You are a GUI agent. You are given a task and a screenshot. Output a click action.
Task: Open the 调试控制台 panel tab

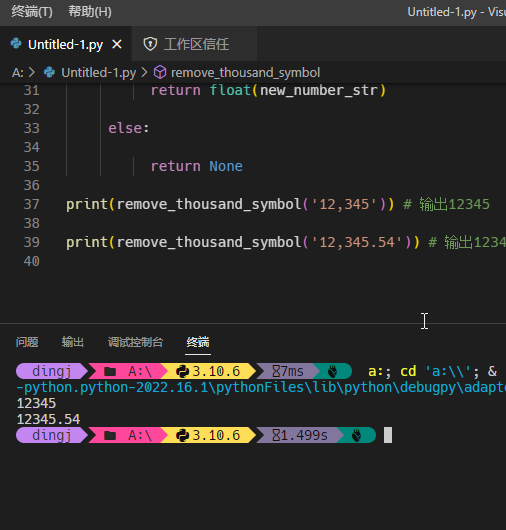click(135, 342)
